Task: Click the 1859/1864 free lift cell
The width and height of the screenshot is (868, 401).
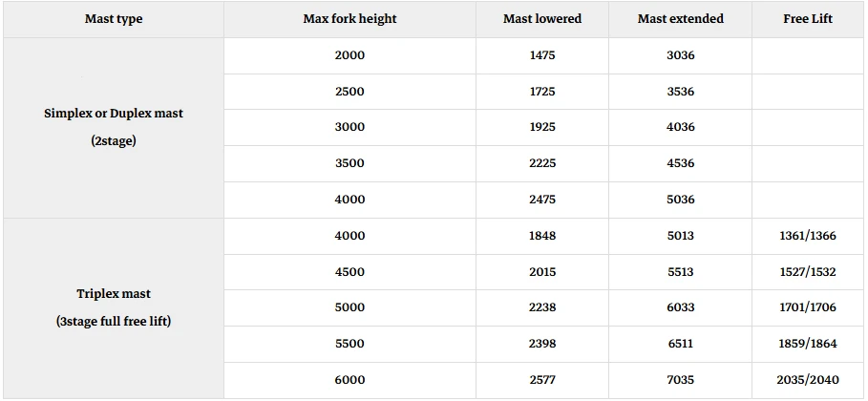Action: tap(808, 344)
